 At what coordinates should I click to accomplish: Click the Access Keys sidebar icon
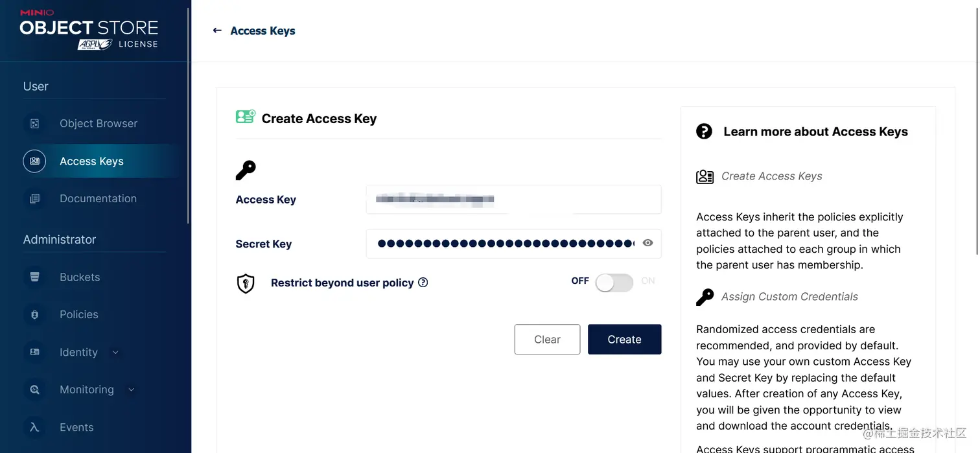coord(34,161)
